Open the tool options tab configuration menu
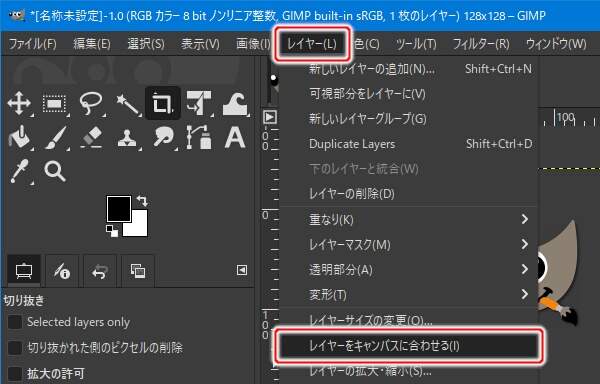 (x=241, y=270)
